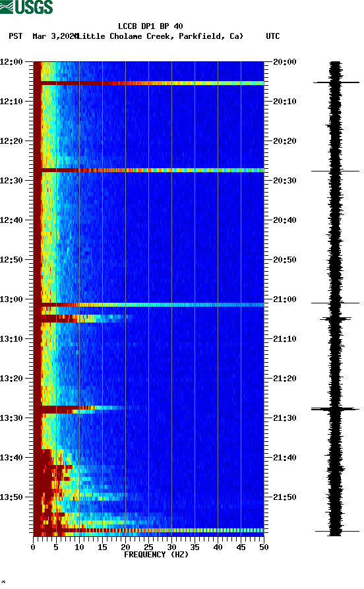Click the 21:00 UTC time label

click(285, 299)
